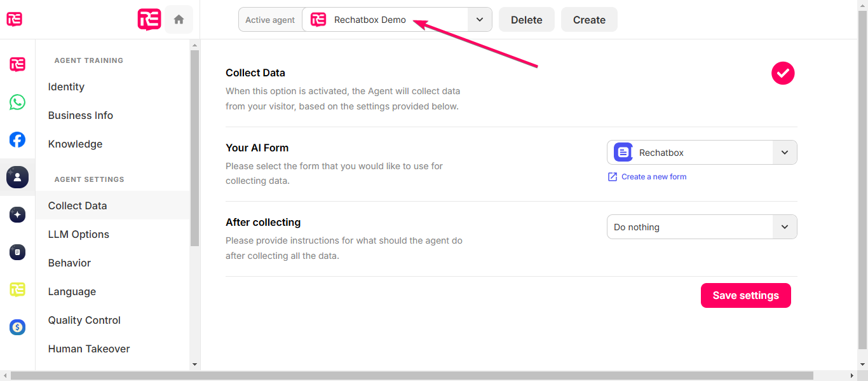Viewport: 868px width, 381px height.
Task: Toggle the Collect Data checkmark switch
Action: pos(783,73)
